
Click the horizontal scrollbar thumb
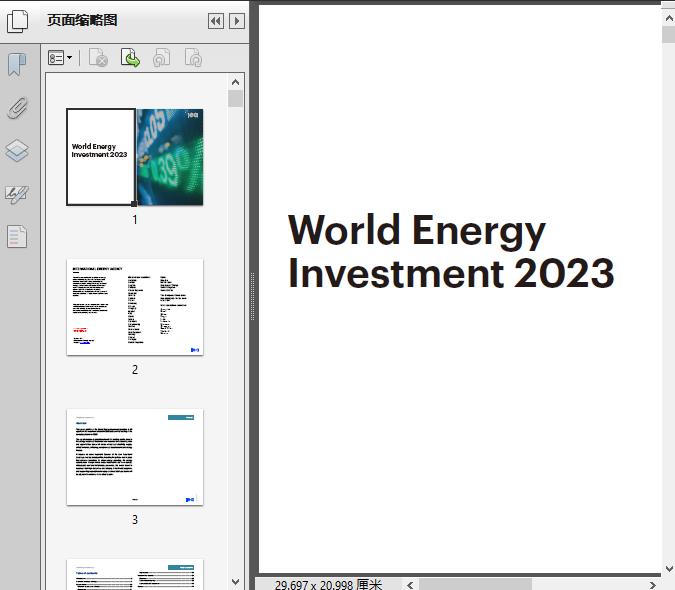[475, 585]
